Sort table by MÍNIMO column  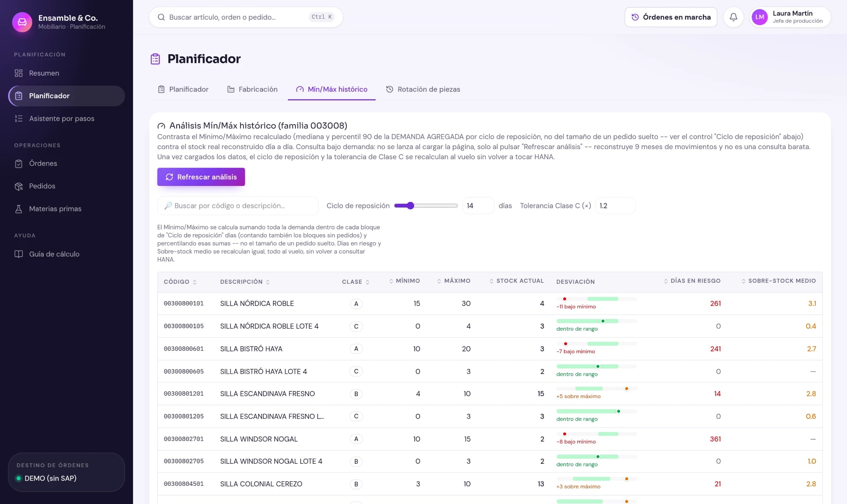tap(404, 281)
